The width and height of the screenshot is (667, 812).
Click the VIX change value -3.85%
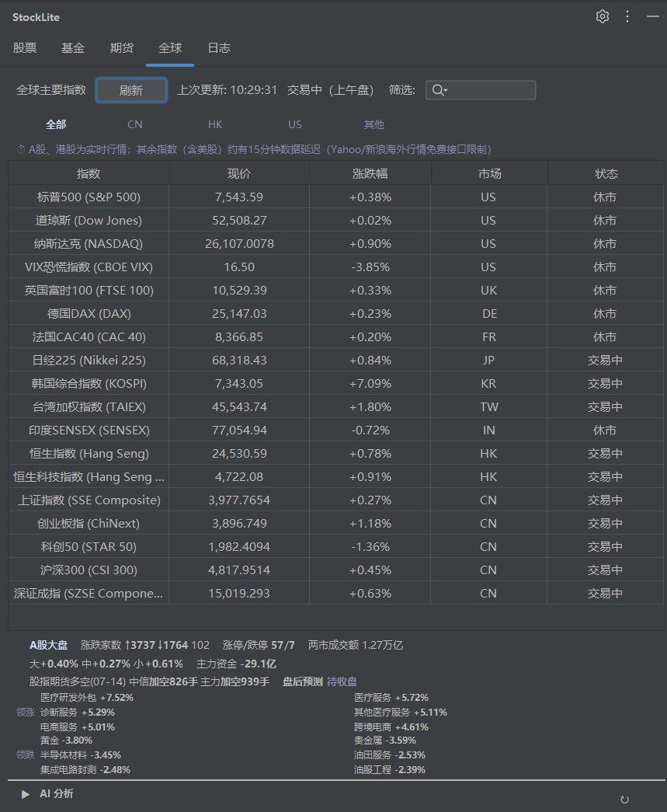[370, 267]
